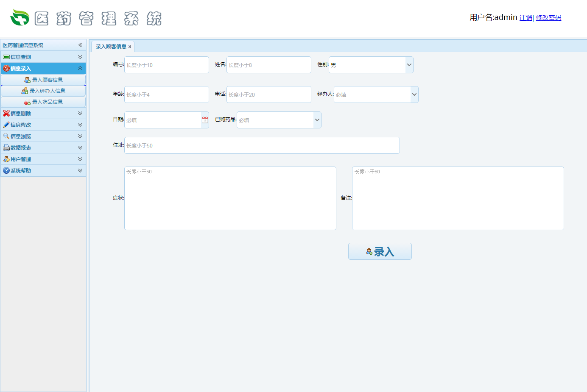This screenshot has width=587, height=392.
Task: Click the 医药管理系统 title text
Action: coord(98,19)
